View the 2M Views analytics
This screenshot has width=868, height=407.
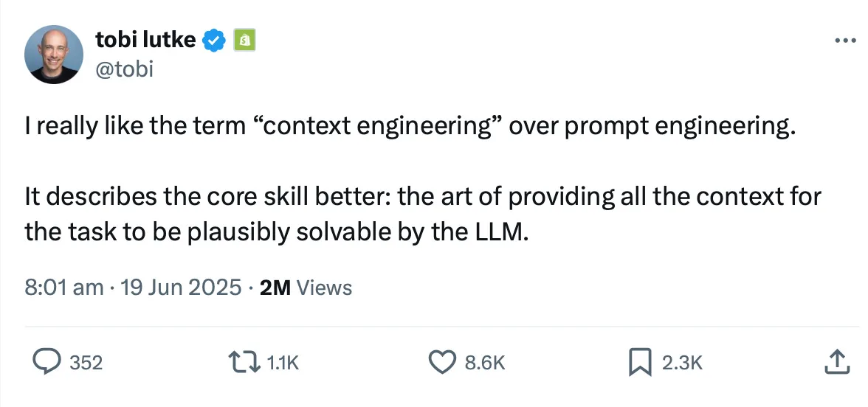point(306,288)
